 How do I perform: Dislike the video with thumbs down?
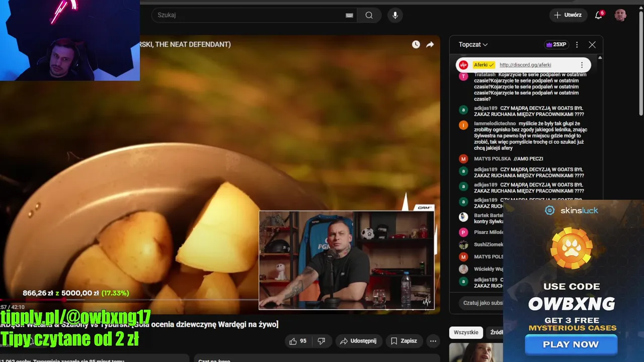pos(321,341)
